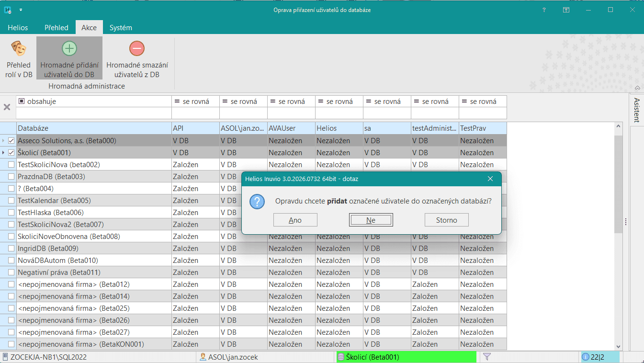Check TestSkoliciNova (beta002) row checkbox
This screenshot has width=644, height=363.
click(11, 165)
